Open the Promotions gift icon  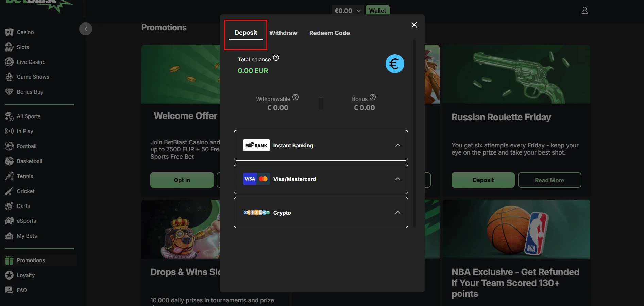pyautogui.click(x=9, y=260)
